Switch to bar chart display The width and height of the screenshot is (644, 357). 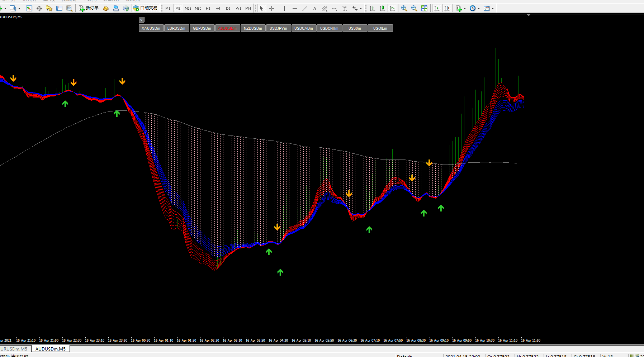click(372, 8)
